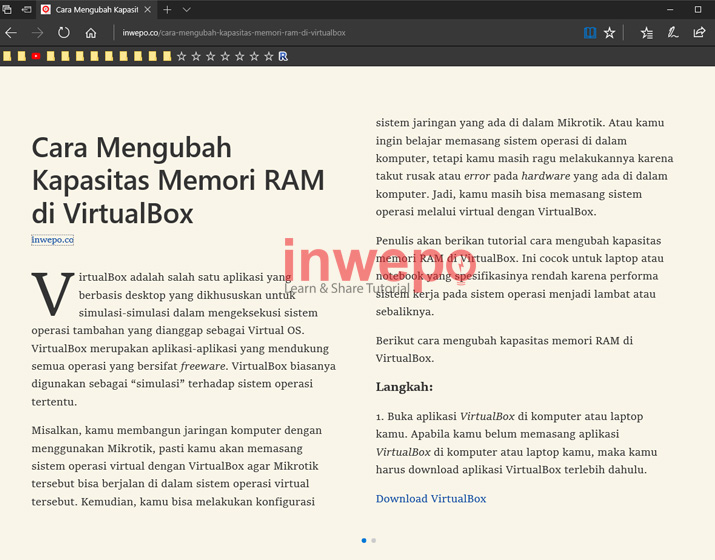Open the Download VirtualBox link
The image size is (715, 560).
point(431,498)
